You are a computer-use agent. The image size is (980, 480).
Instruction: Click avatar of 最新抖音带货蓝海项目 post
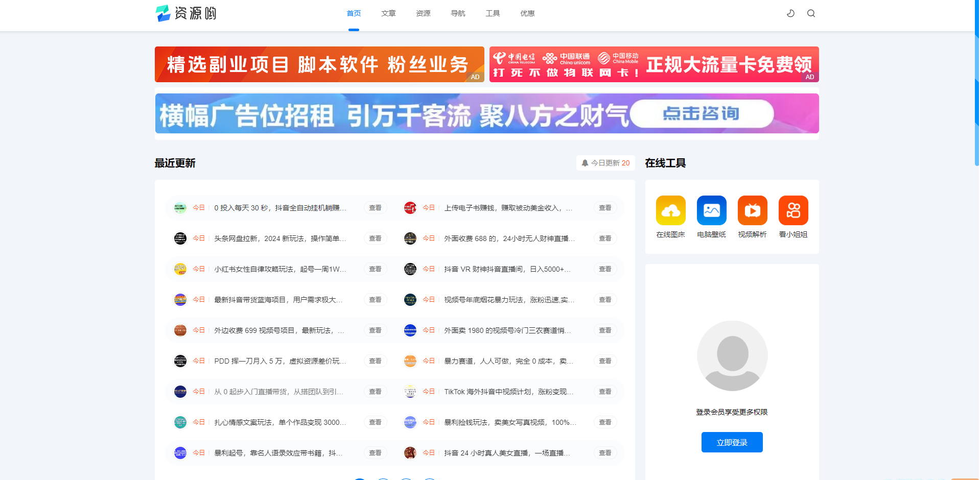point(180,300)
